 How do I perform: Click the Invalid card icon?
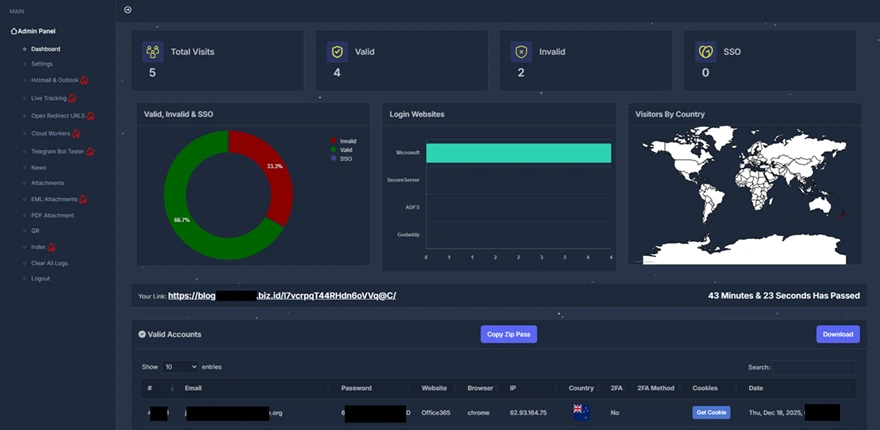coord(520,52)
